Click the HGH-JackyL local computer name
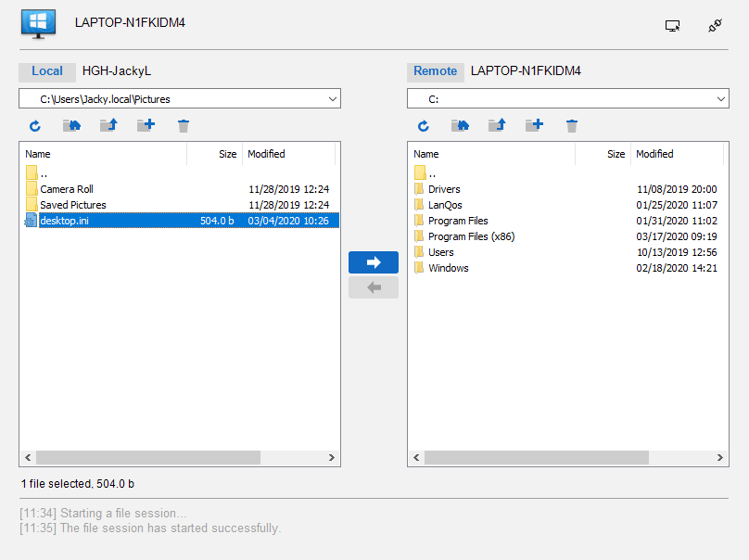This screenshot has height=560, width=749. [x=117, y=71]
